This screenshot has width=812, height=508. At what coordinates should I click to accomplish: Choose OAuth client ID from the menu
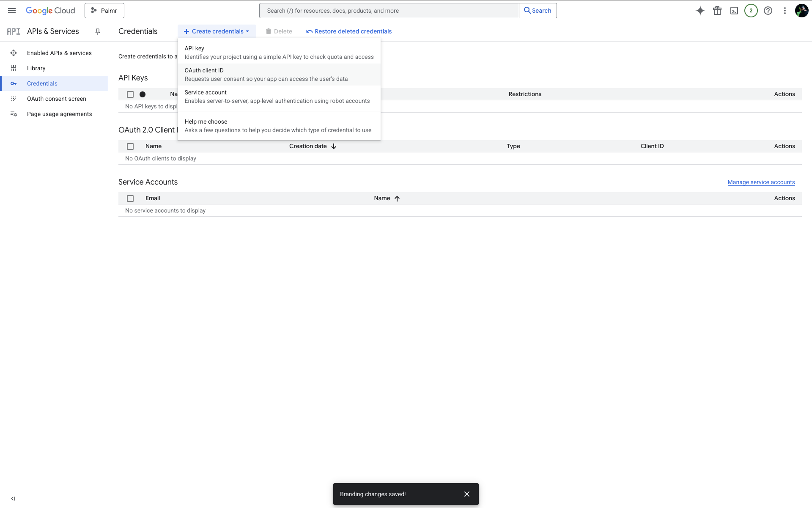(279, 75)
